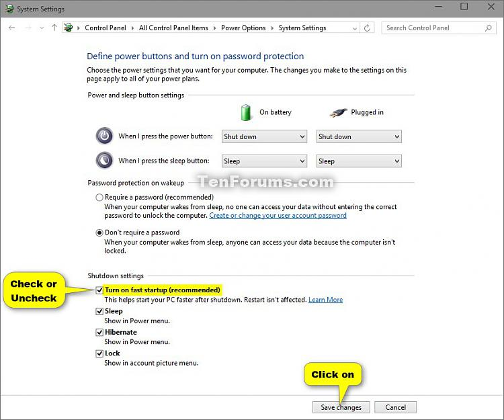Open power button Plugged in dropdown

point(359,137)
